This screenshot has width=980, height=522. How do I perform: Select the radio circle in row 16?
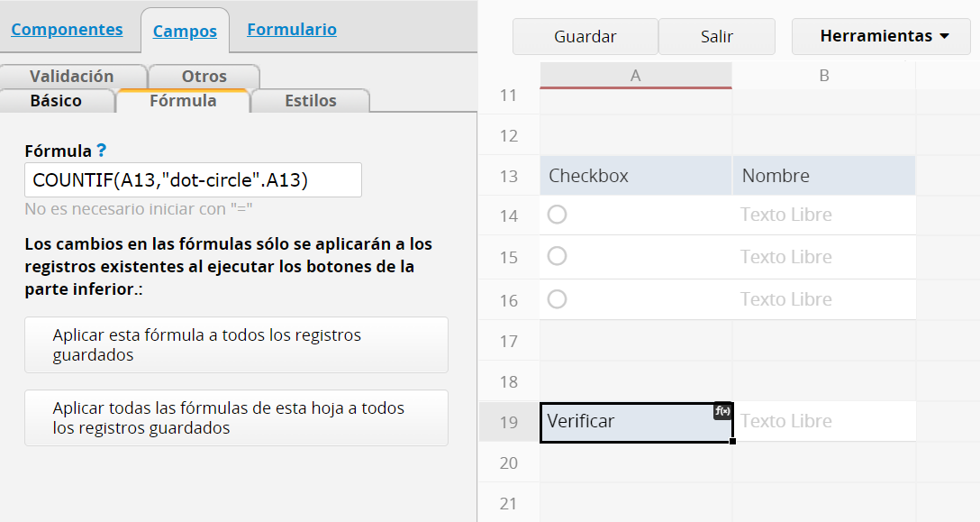pyautogui.click(x=557, y=298)
